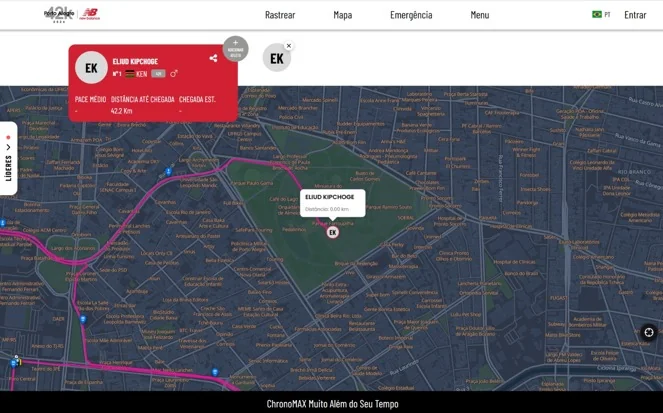
Task: Open the Menu item in the header
Action: click(x=480, y=15)
